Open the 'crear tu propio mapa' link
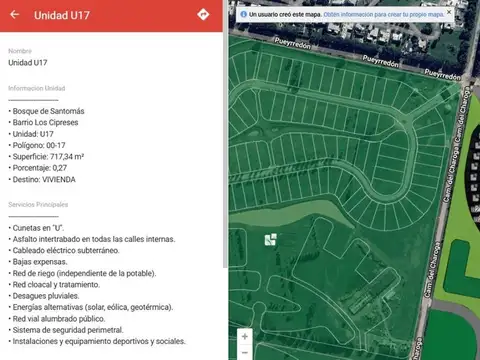The width and height of the screenshot is (480, 360). 384,15
